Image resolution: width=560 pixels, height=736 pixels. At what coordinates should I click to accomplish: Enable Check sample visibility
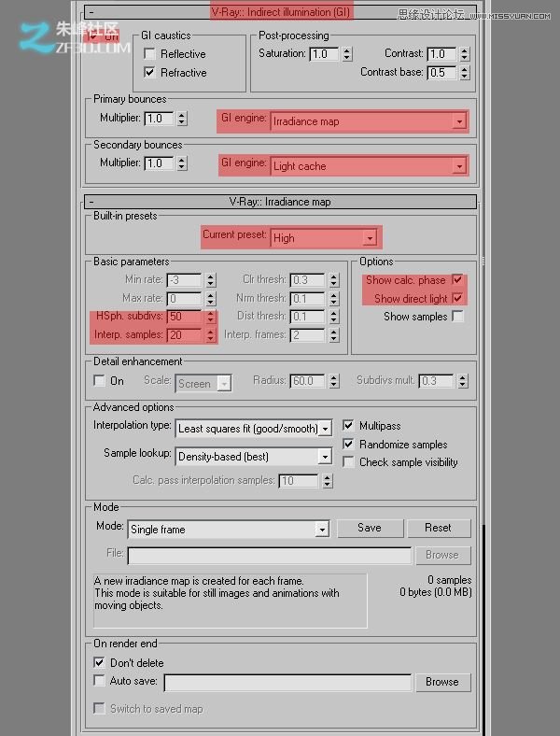[x=348, y=462]
